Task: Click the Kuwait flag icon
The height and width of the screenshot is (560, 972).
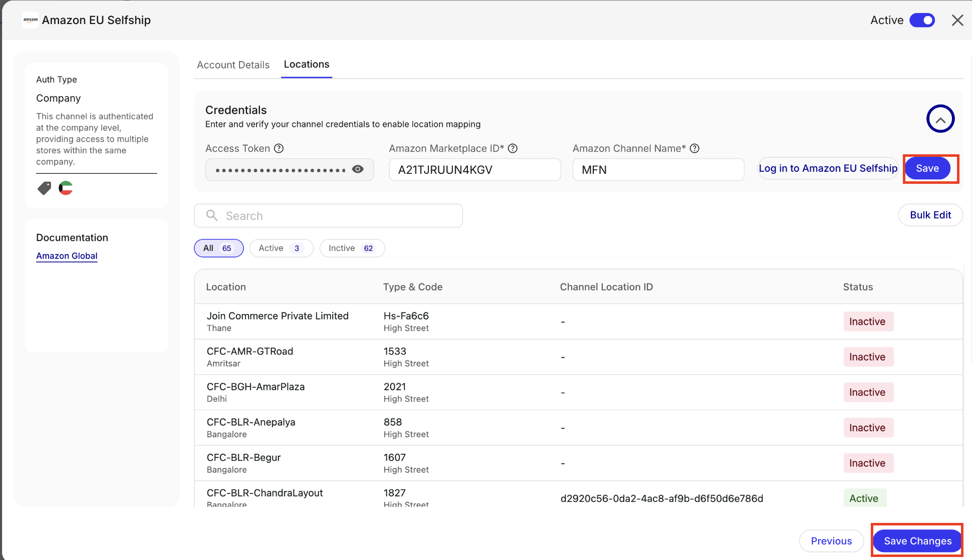Action: pos(66,188)
